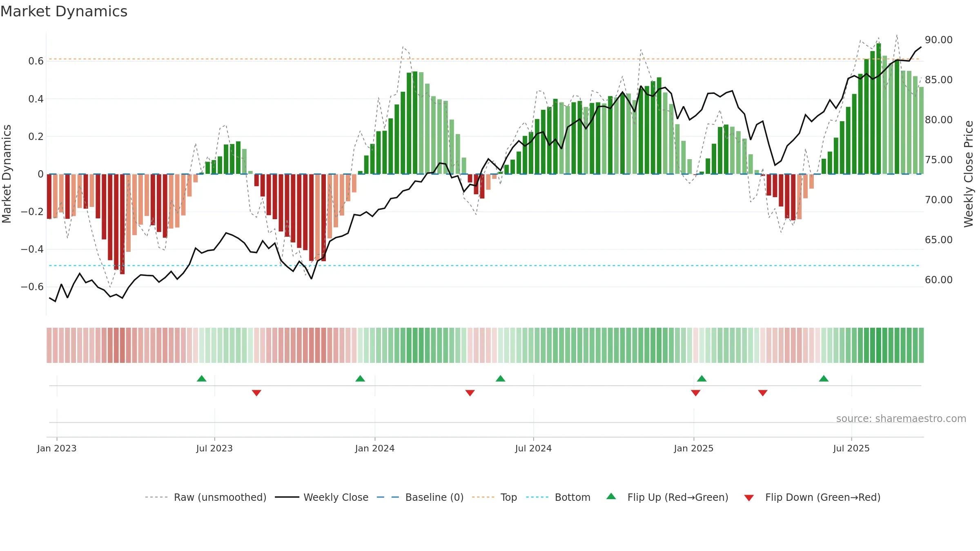Click the Jan 2025 axis label

(x=694, y=448)
